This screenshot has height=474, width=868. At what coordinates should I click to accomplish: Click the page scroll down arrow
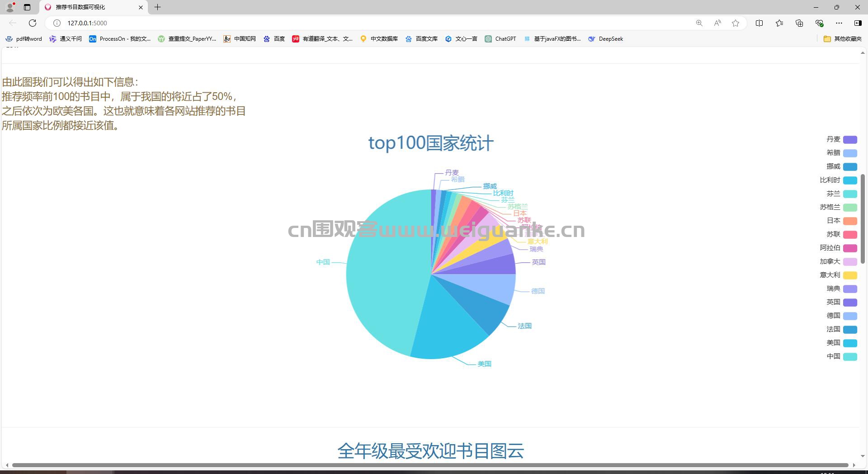(x=863, y=456)
